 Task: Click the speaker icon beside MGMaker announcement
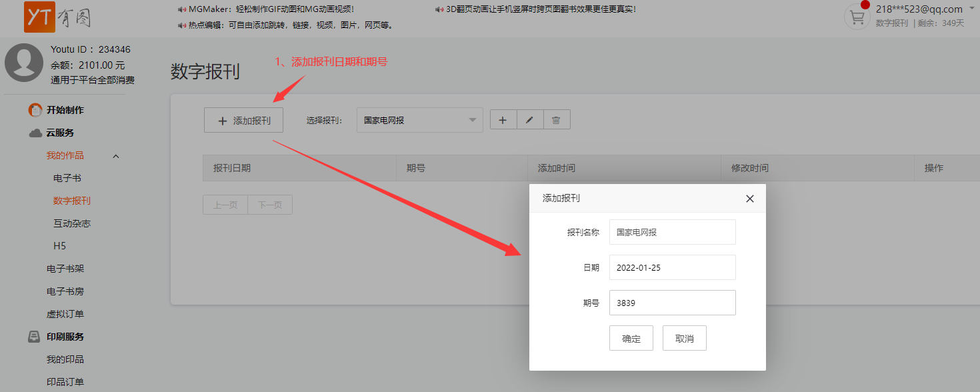point(183,9)
